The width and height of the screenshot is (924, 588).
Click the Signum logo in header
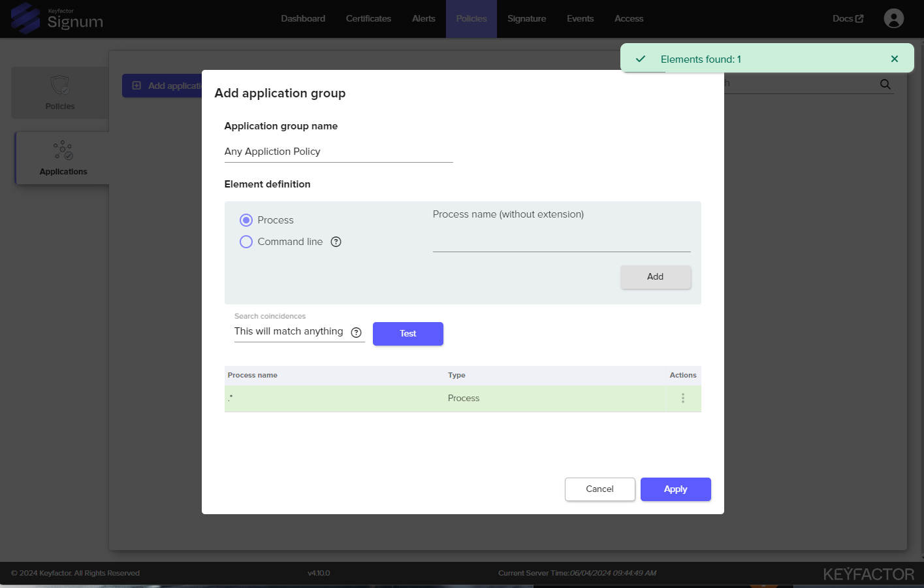[x=57, y=19]
